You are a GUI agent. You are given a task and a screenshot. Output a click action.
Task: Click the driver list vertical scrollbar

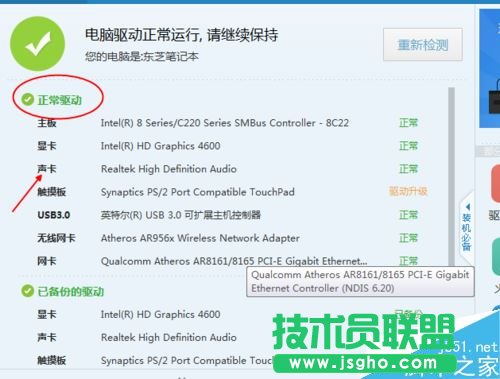coord(451,177)
